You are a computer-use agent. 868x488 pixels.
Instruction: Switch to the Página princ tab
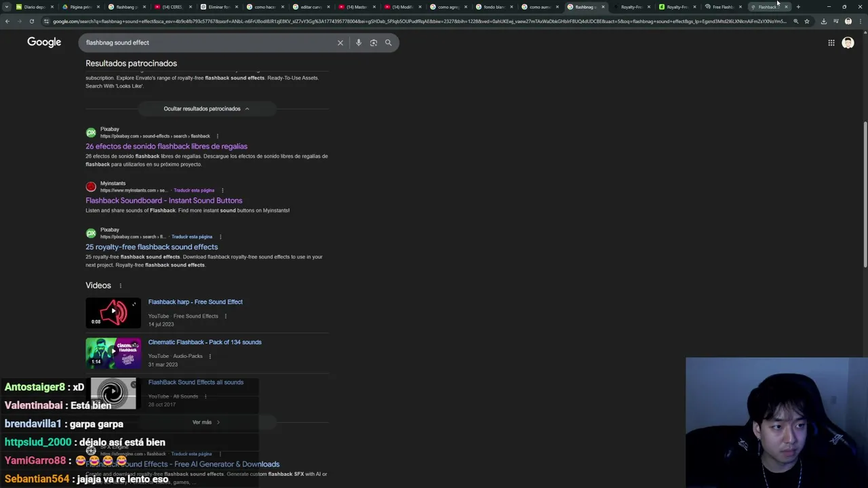tap(80, 7)
